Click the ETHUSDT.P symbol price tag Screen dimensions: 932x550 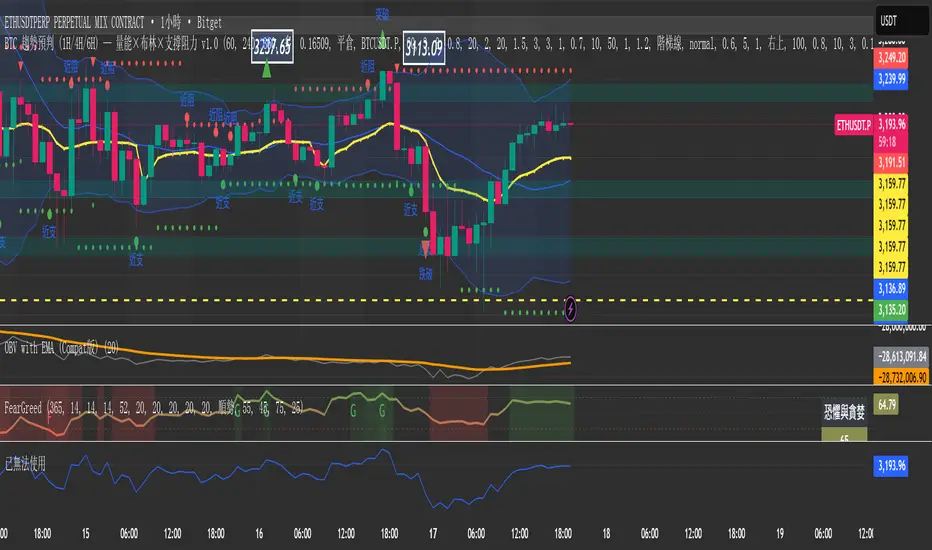[x=854, y=125]
